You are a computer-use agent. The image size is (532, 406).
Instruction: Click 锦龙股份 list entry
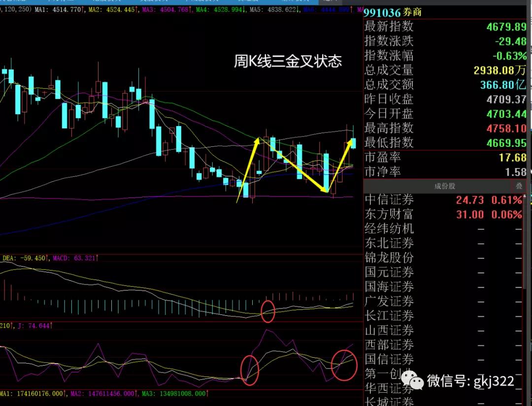(389, 258)
